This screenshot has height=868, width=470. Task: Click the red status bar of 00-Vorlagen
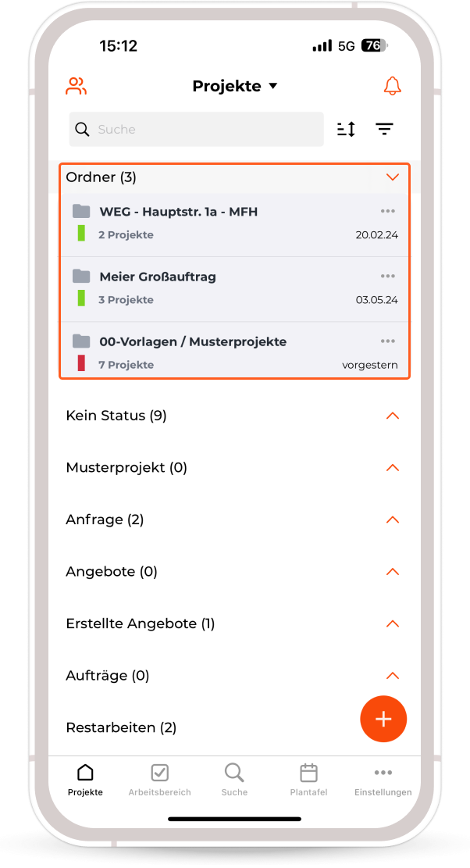point(81,363)
